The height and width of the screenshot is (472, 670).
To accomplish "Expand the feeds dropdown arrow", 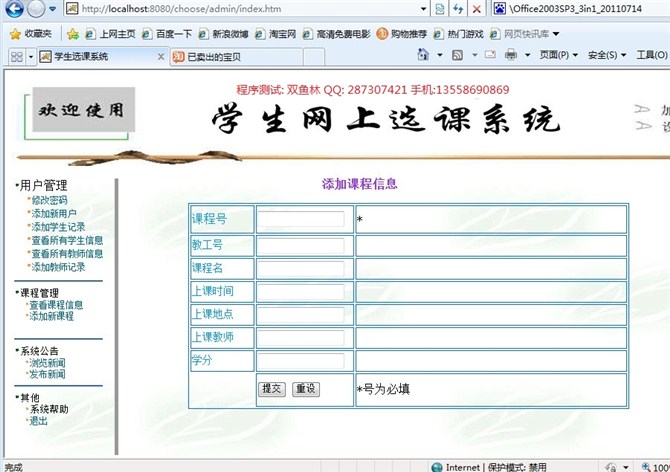I will pos(474,55).
